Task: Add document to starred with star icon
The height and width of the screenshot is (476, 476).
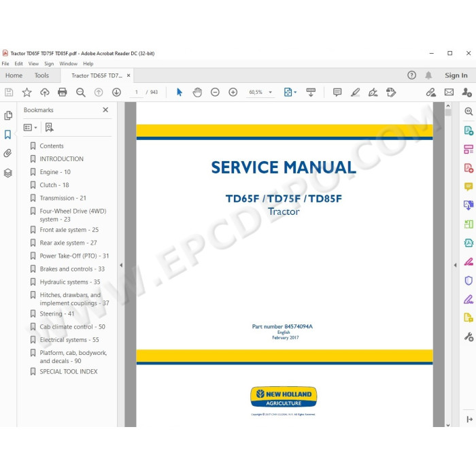Action: click(x=27, y=92)
